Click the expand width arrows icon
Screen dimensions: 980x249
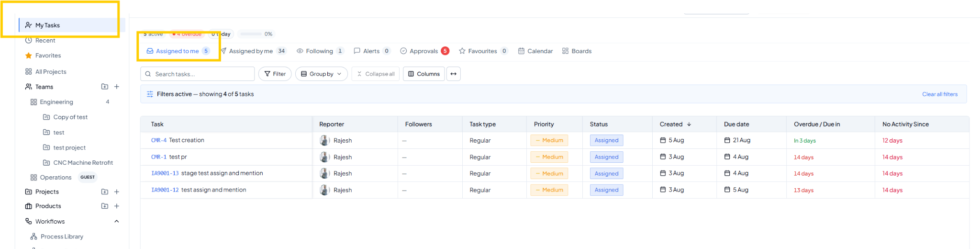click(454, 74)
